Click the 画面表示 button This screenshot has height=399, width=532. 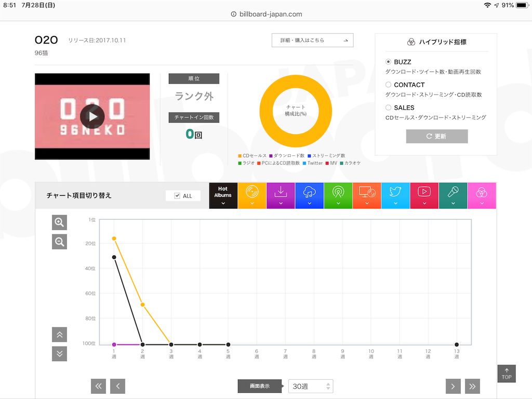point(260,386)
